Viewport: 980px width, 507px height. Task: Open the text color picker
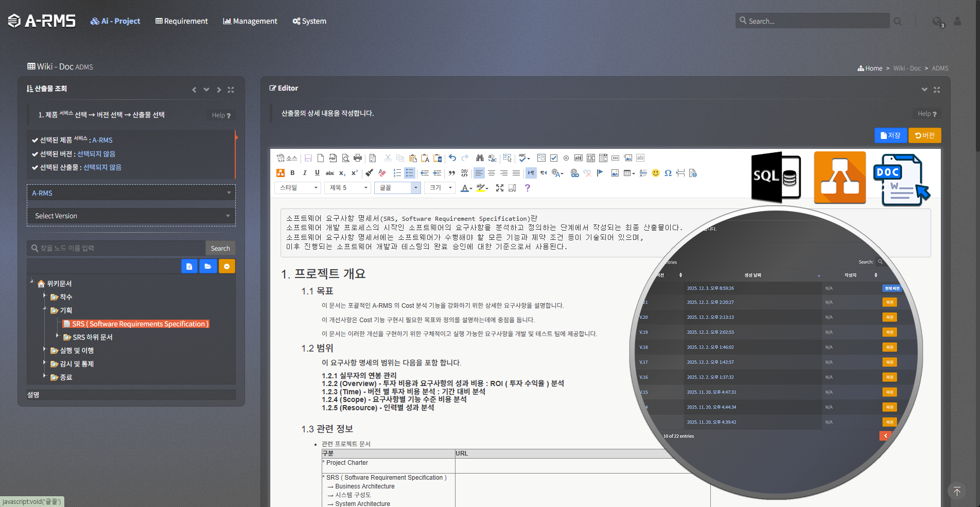pos(465,188)
